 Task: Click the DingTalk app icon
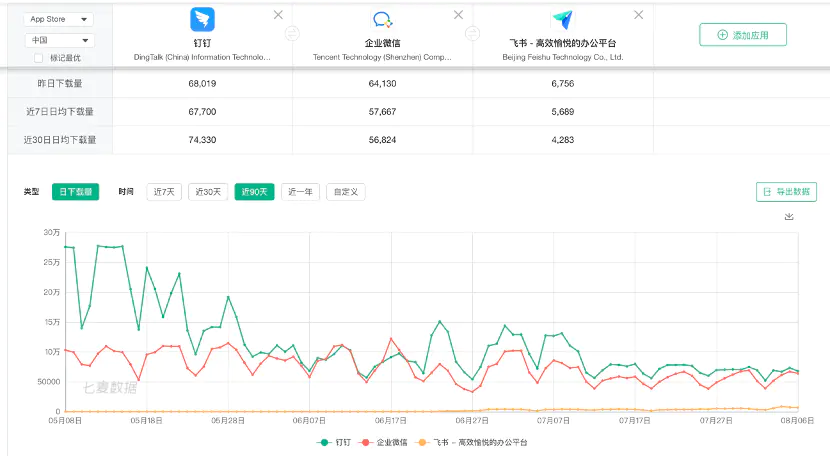coord(202,20)
